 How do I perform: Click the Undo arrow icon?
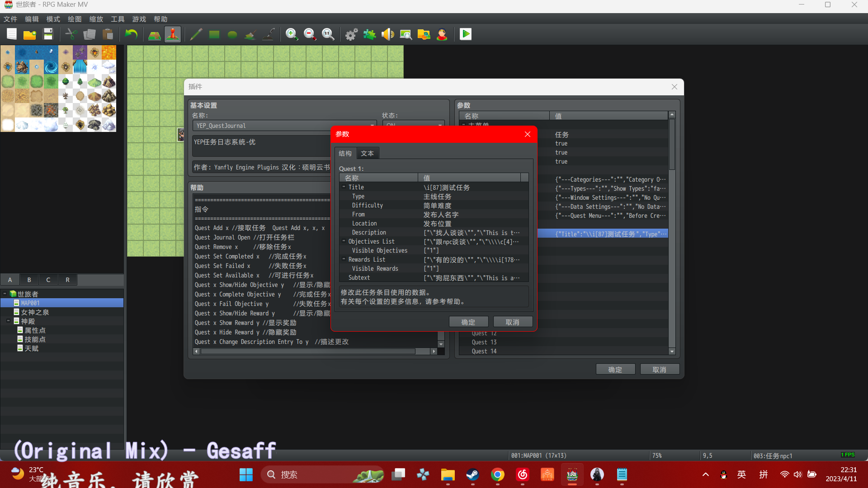point(131,34)
